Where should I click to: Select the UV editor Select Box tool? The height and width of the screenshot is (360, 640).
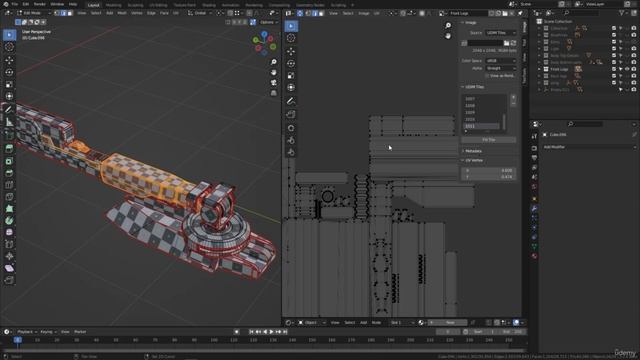tap(291, 26)
